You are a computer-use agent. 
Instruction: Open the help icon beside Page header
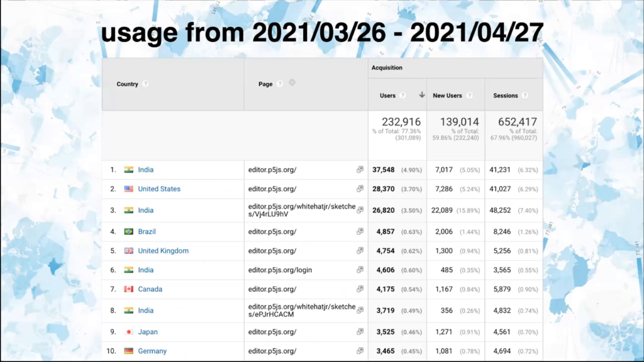pyautogui.click(x=280, y=84)
